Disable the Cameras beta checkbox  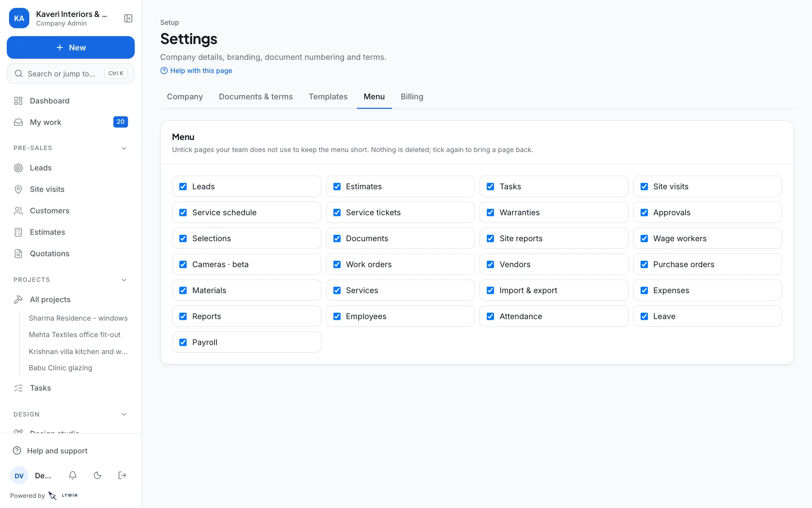pos(183,265)
